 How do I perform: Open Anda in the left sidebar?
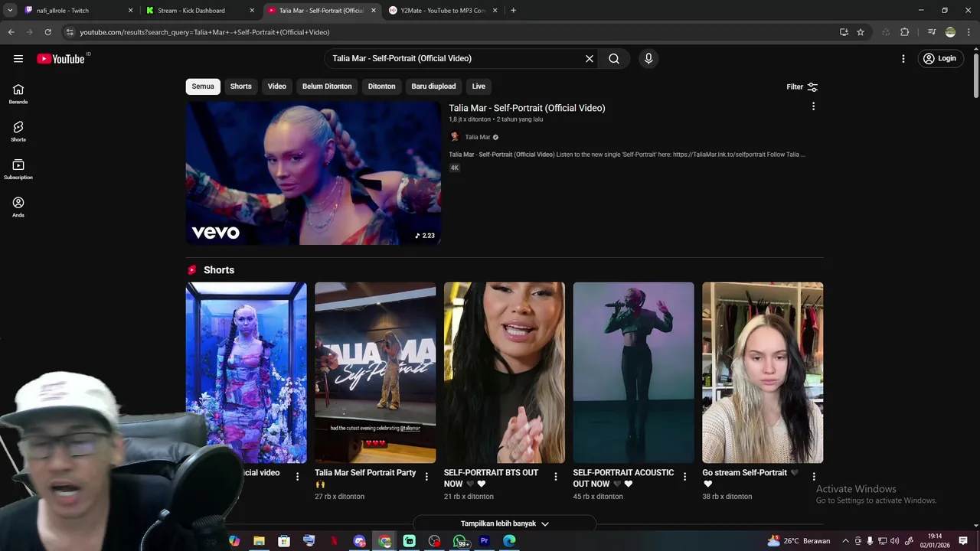click(18, 207)
